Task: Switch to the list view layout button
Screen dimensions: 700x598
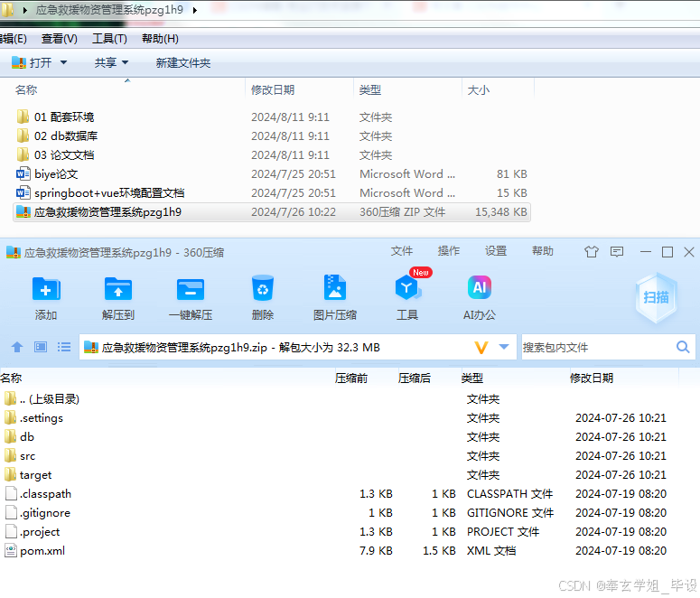Action: point(64,347)
